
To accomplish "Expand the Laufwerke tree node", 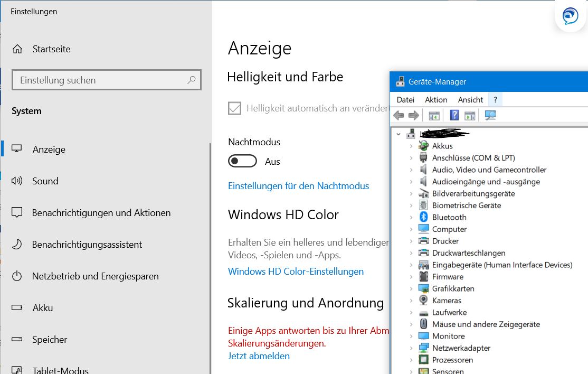I will coord(411,313).
